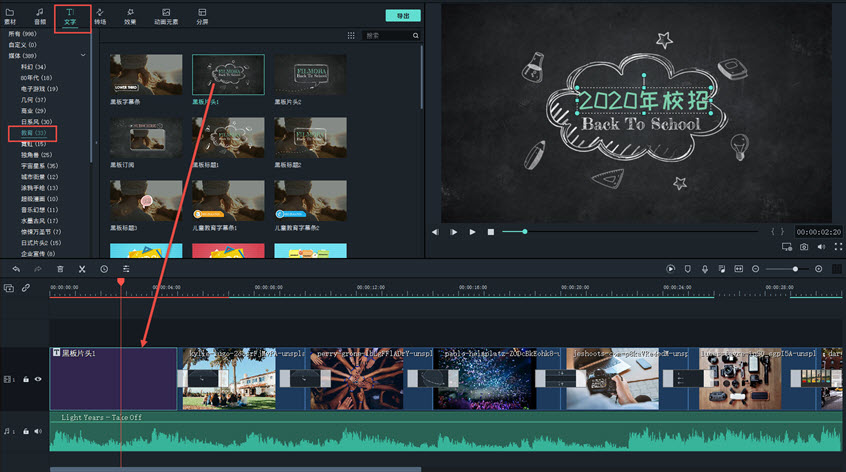Image resolution: width=846 pixels, height=472 pixels.
Task: Choose the 黑板标题3 title thumbnail
Action: [x=146, y=201]
